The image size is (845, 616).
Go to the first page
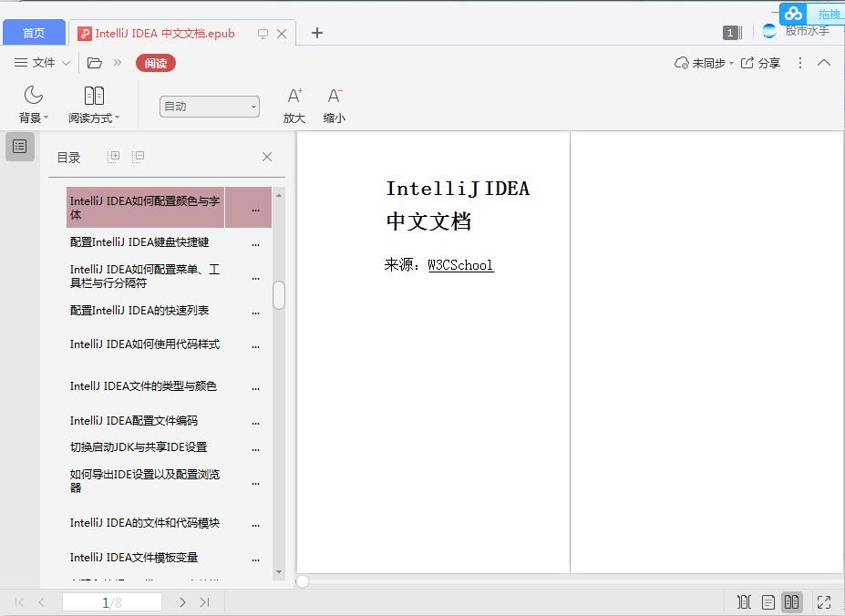(19, 602)
